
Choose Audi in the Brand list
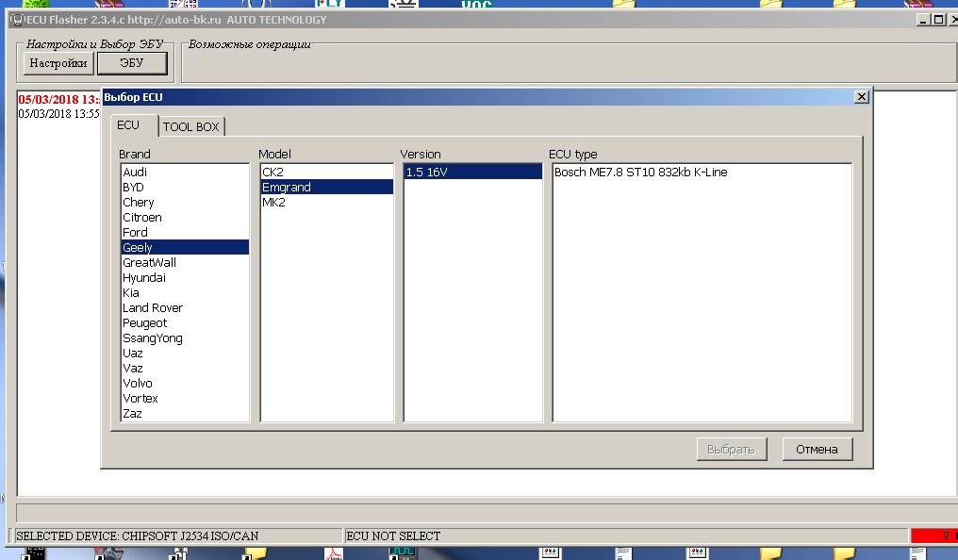tap(185, 173)
